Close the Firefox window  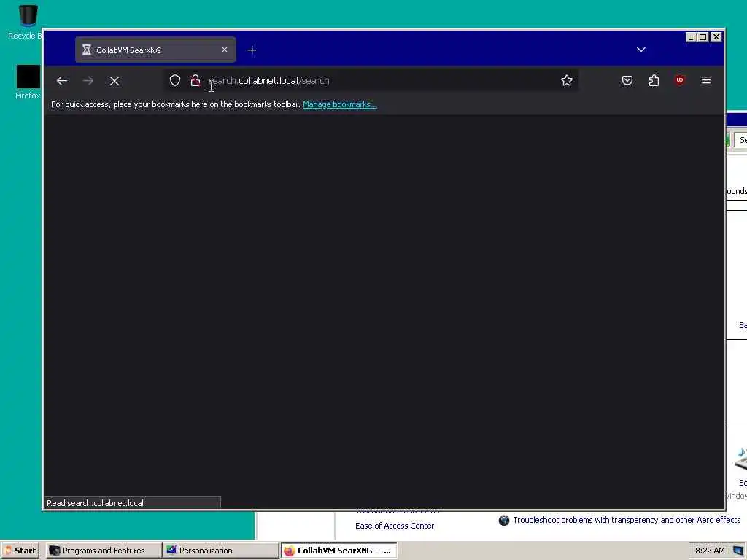(x=716, y=36)
